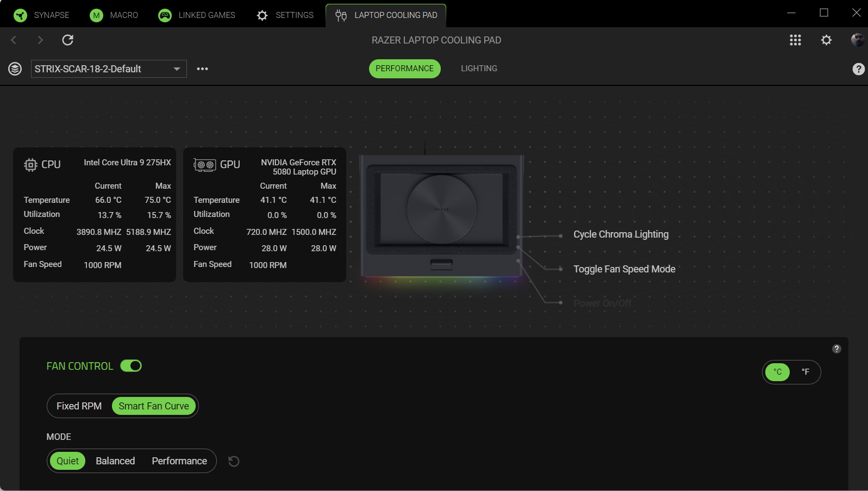
Task: Choose the Quiet fan mode
Action: pos(67,461)
